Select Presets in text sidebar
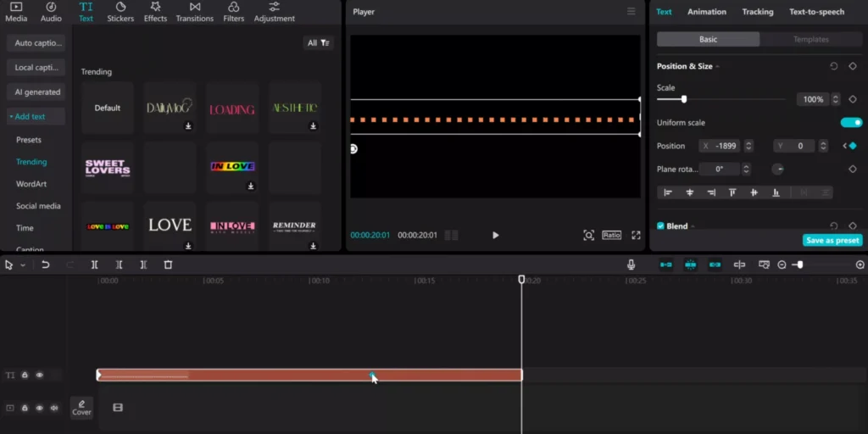The width and height of the screenshot is (868, 434). pos(29,140)
